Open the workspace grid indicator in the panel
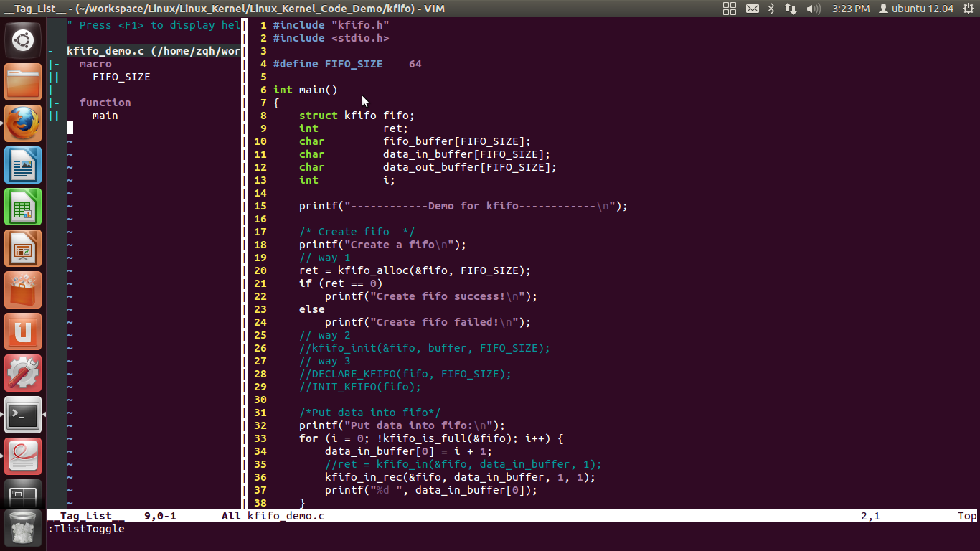Viewport: 980px width, 551px height. (729, 9)
